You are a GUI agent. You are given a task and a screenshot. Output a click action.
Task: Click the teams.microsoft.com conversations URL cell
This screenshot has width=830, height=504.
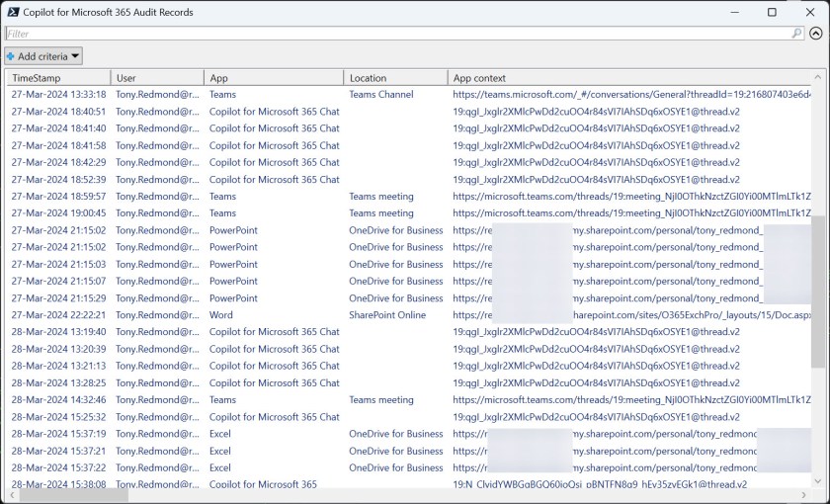631,94
